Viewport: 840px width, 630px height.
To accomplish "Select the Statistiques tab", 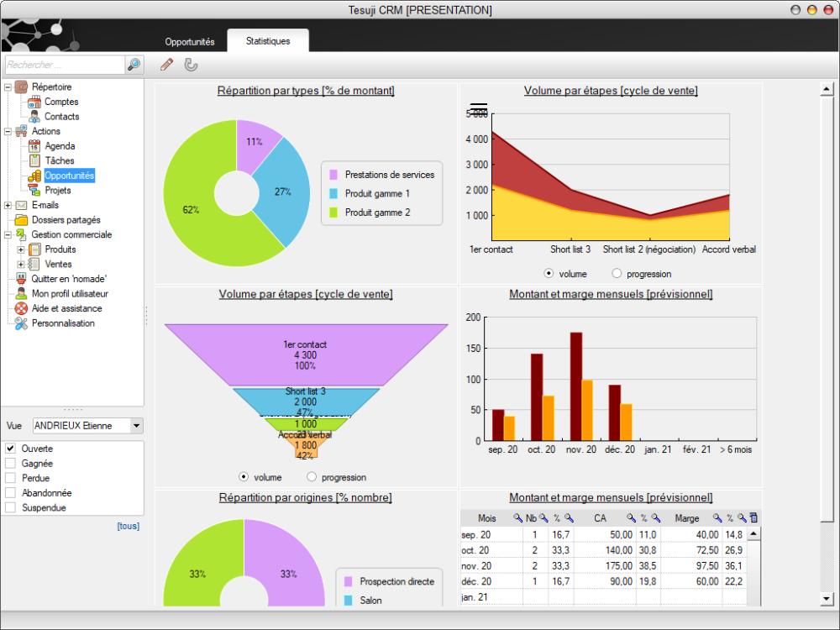I will point(268,41).
